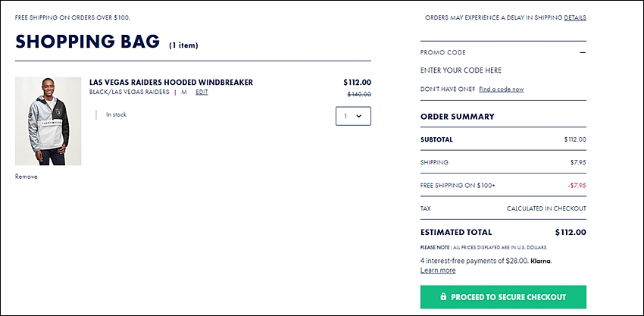Open the shipping delay Details link

[x=575, y=17]
